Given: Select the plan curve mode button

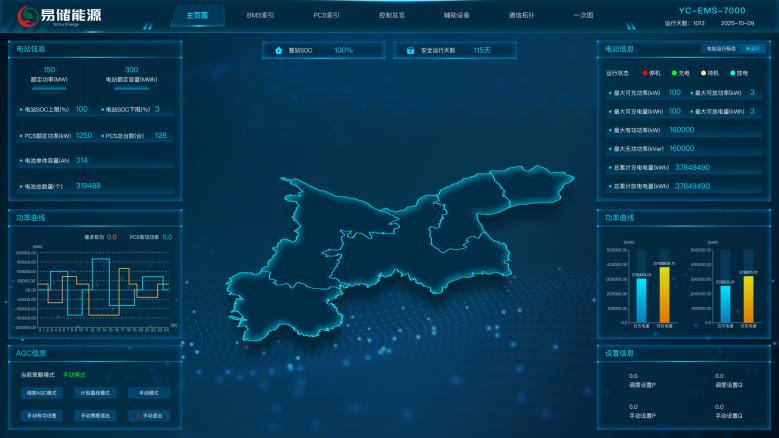Looking at the screenshot, I should [95, 393].
